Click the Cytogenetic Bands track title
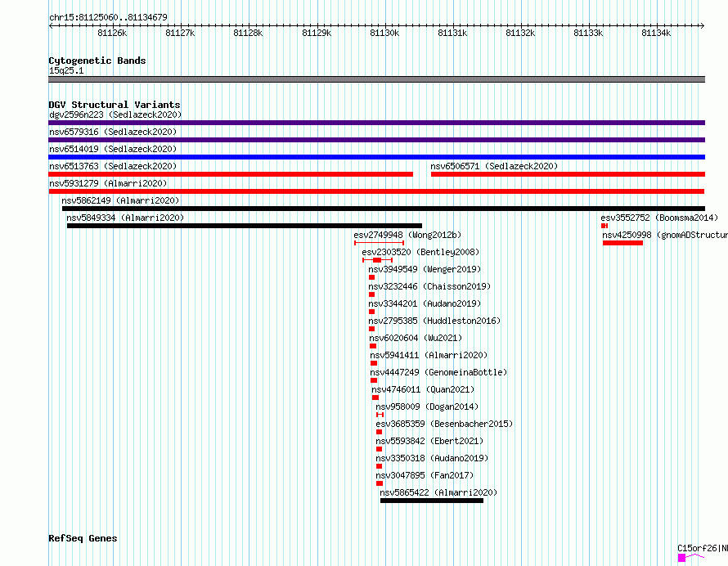The image size is (728, 566). (97, 61)
